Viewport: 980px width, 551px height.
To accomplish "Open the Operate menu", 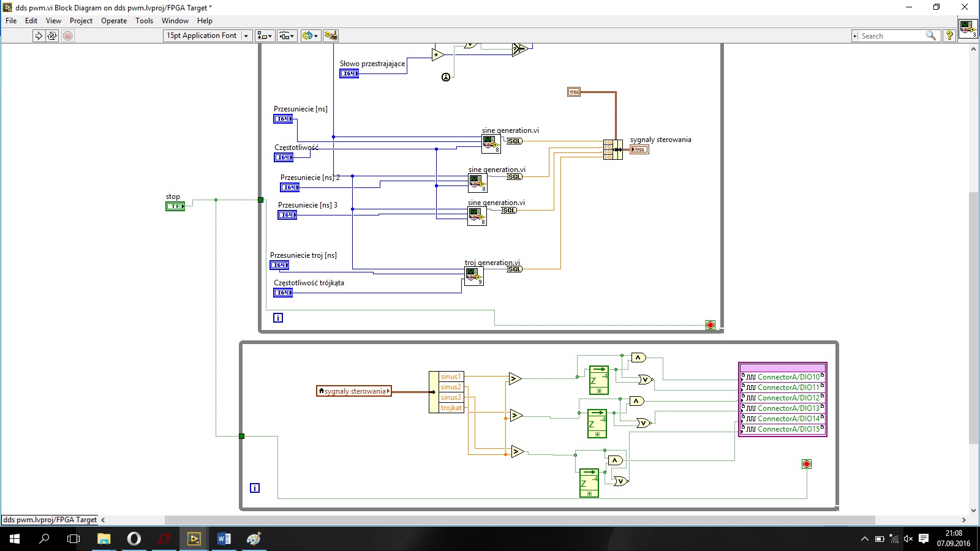I will (114, 20).
